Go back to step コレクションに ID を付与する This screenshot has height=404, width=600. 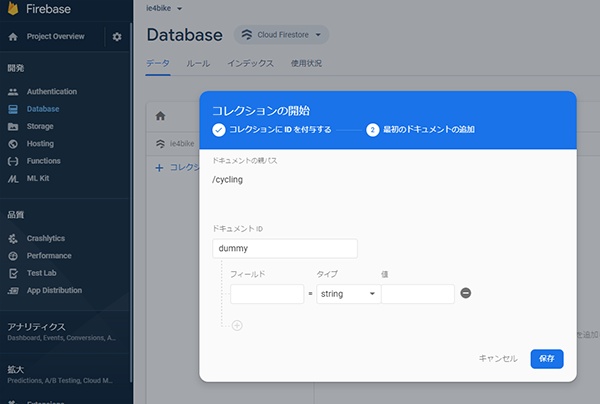[x=272, y=130]
